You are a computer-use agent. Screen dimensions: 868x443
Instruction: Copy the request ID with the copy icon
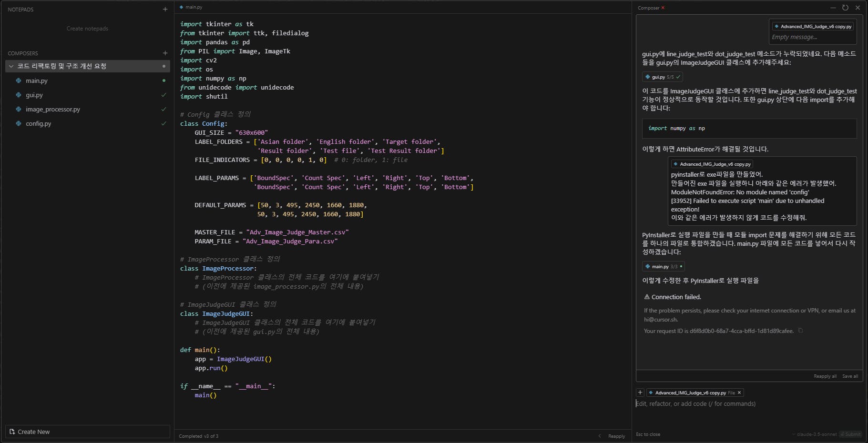coord(800,330)
